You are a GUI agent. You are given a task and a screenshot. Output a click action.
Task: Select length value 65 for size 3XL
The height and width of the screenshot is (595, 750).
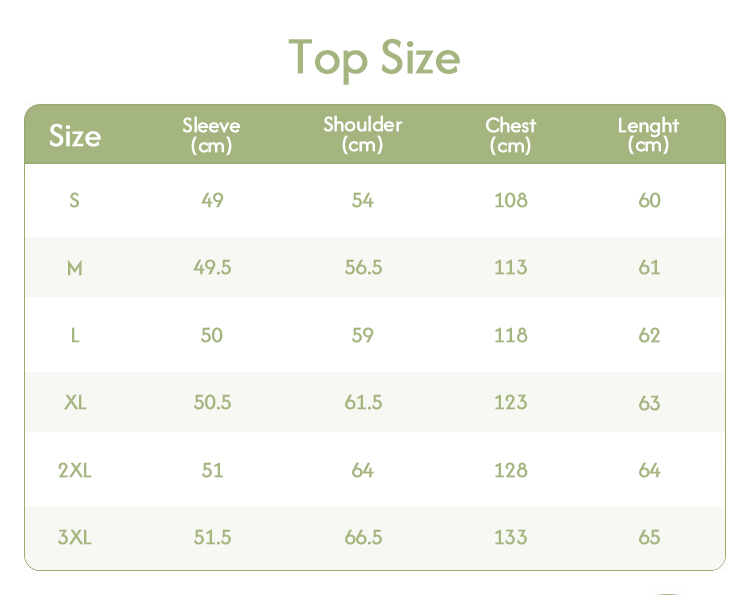coord(649,537)
